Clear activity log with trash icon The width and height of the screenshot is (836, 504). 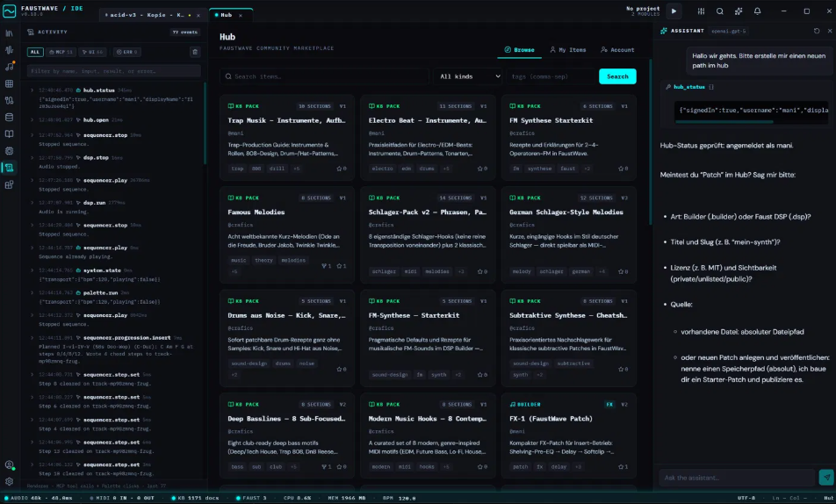195,52
